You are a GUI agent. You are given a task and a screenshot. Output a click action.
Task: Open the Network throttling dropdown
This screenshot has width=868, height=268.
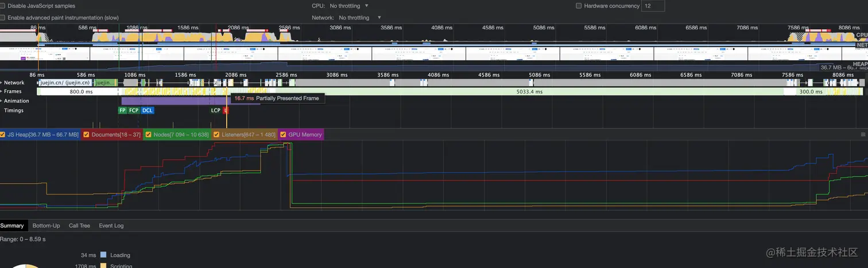[360, 18]
